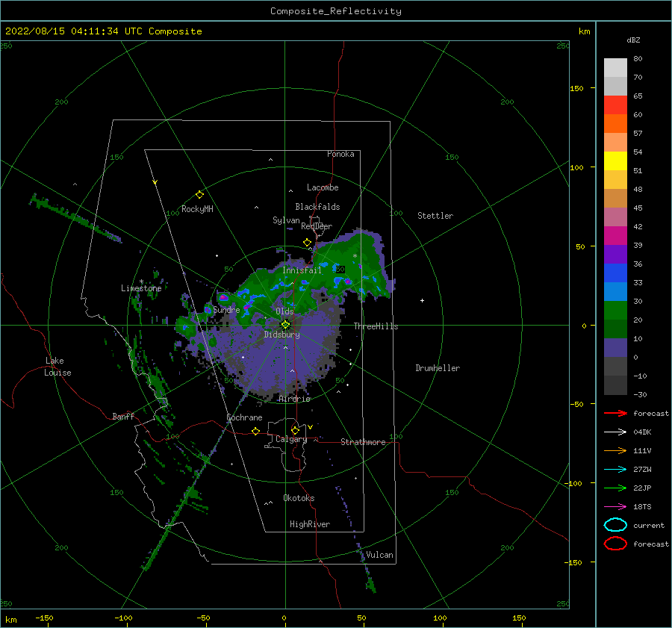The width and height of the screenshot is (672, 628).
Task: Select the Banff label
Action: (123, 416)
